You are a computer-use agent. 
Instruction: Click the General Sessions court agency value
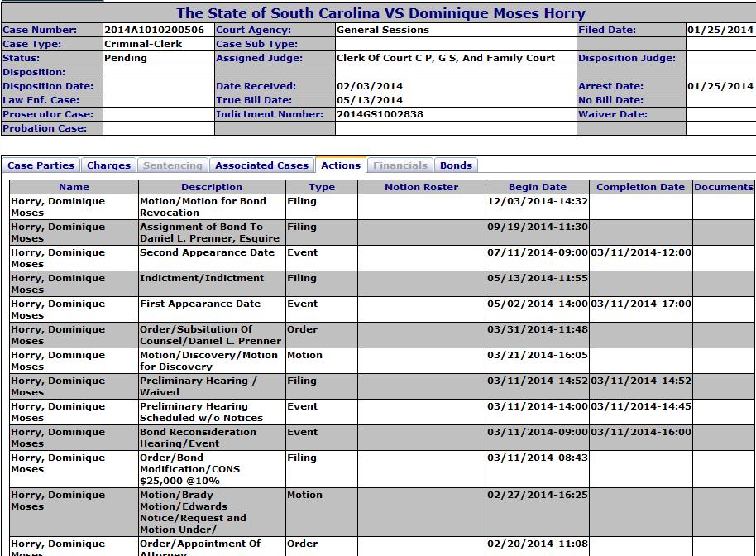pos(383,30)
